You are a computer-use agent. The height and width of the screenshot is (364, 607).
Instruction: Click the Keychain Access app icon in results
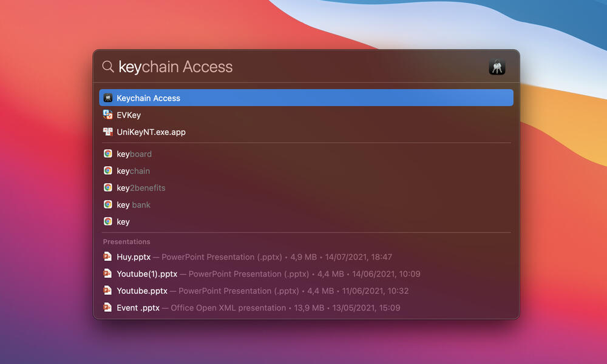click(x=108, y=98)
